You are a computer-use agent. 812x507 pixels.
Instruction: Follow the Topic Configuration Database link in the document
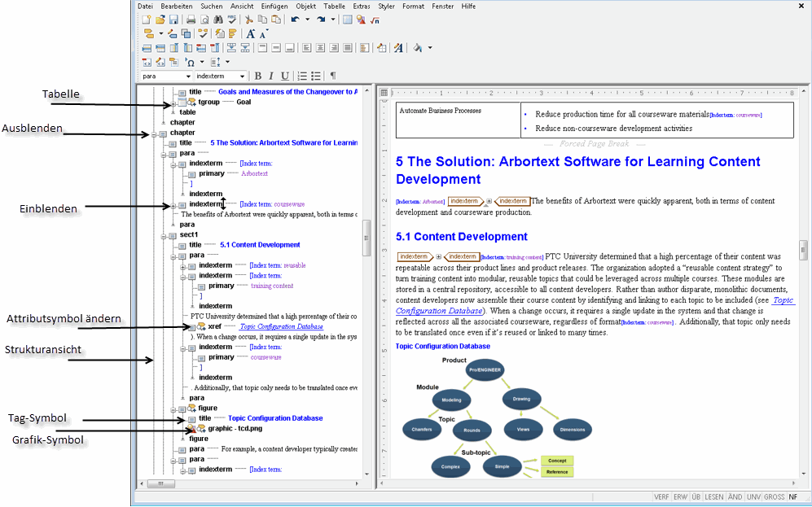439,311
